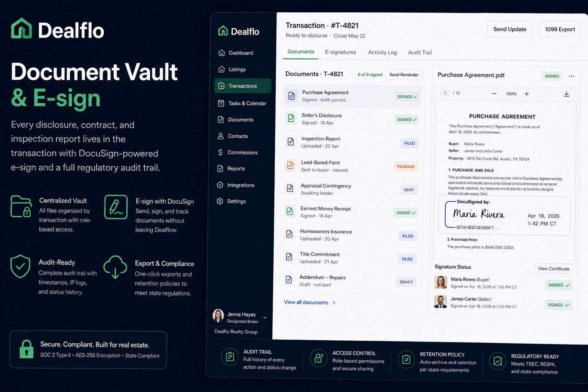588x392 pixels.
Task: Click the Lead-Based Paint document icon
Action: point(290,165)
